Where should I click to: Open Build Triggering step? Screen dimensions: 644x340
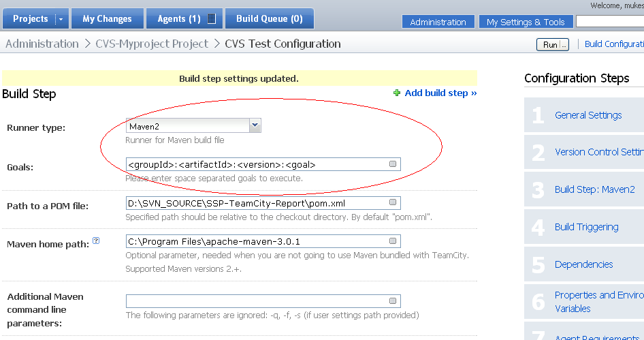(x=587, y=227)
